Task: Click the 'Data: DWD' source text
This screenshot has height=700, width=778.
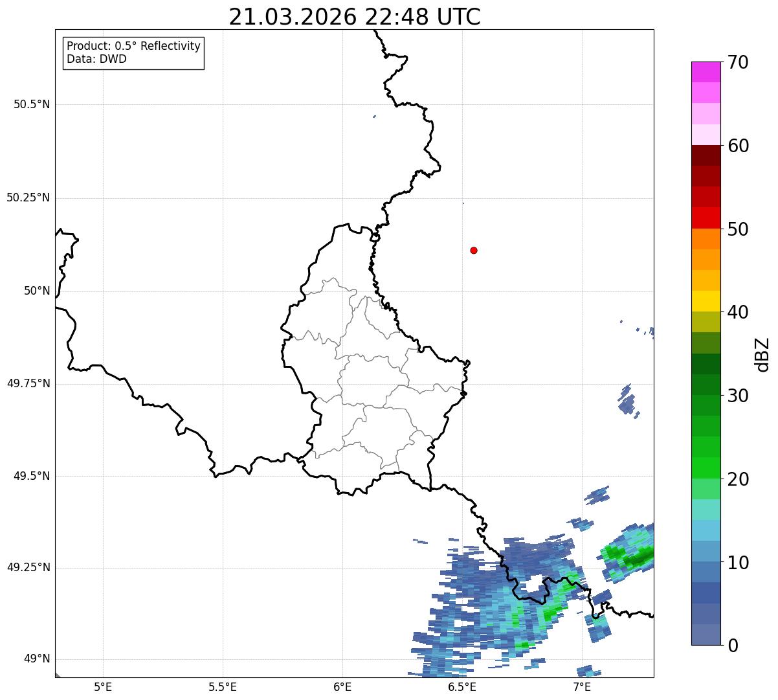Action: [96, 60]
